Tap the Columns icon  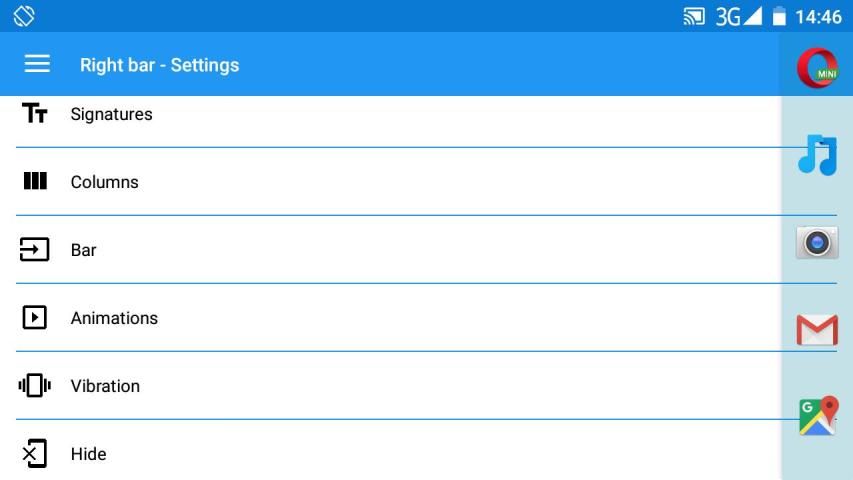pos(35,182)
